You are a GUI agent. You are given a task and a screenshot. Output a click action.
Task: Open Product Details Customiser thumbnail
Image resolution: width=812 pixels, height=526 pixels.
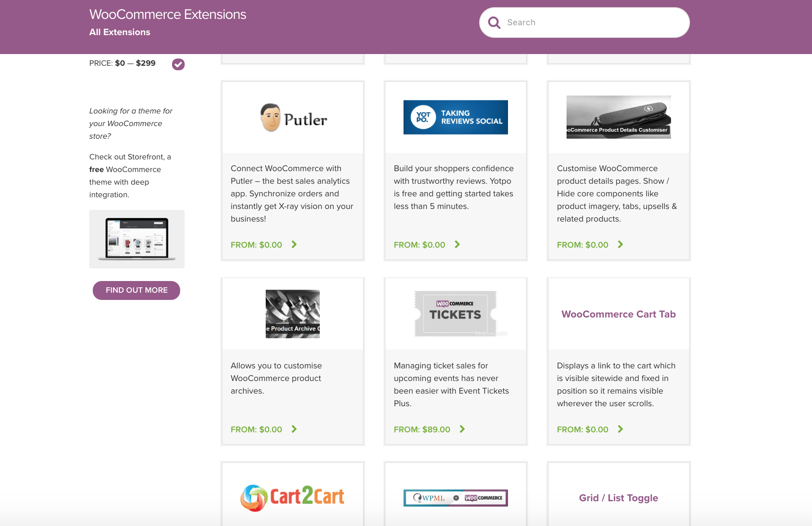(x=619, y=117)
